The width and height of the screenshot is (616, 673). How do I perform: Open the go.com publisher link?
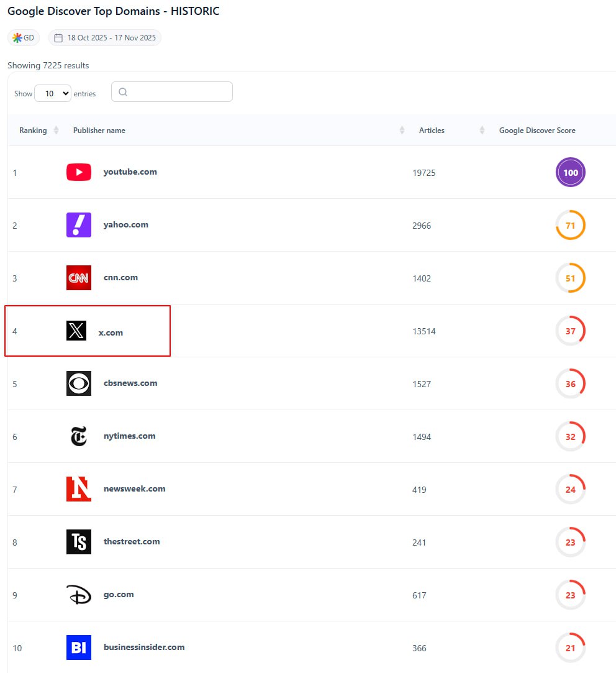pyautogui.click(x=119, y=594)
